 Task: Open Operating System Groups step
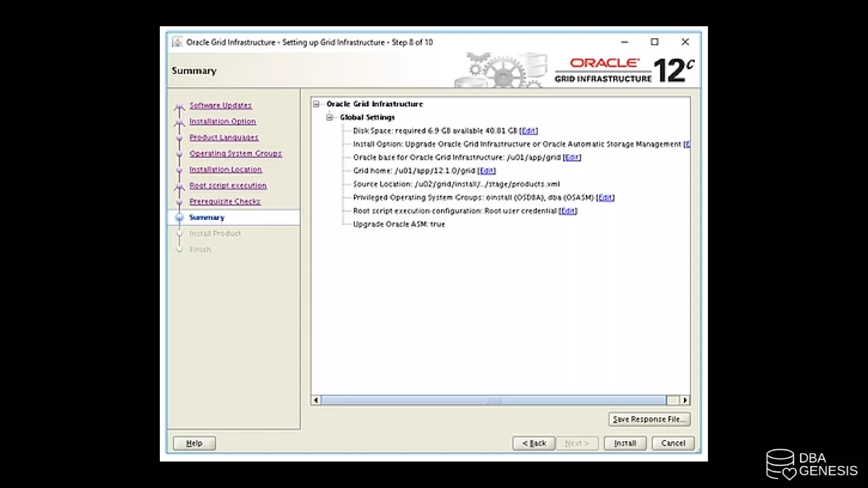235,153
